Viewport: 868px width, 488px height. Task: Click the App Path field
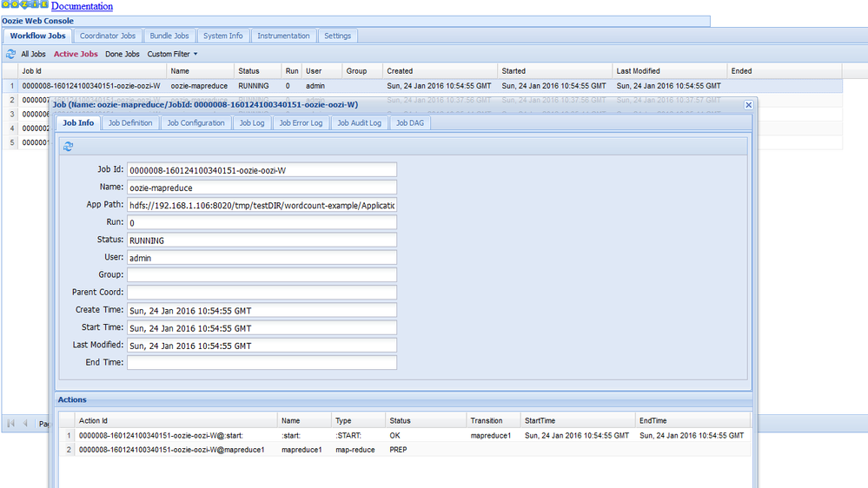point(262,205)
